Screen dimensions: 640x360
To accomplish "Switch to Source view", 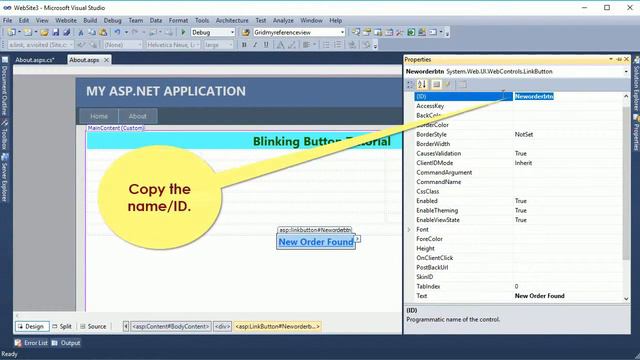I will coord(93,327).
